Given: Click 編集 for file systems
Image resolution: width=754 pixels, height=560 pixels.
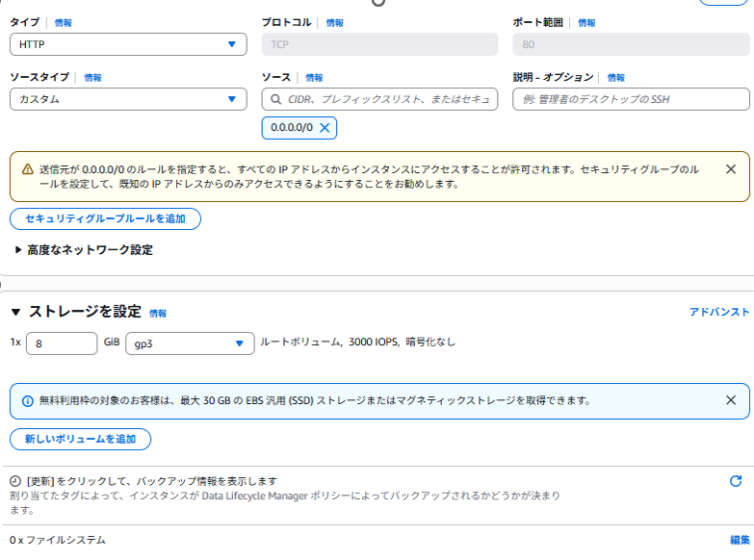Looking at the screenshot, I should [x=740, y=540].
